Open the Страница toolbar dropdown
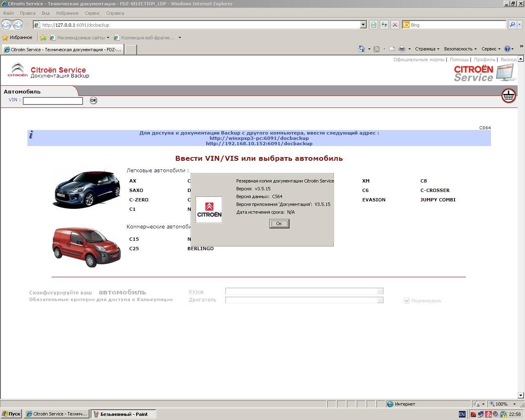This screenshot has width=525, height=420. click(427, 49)
